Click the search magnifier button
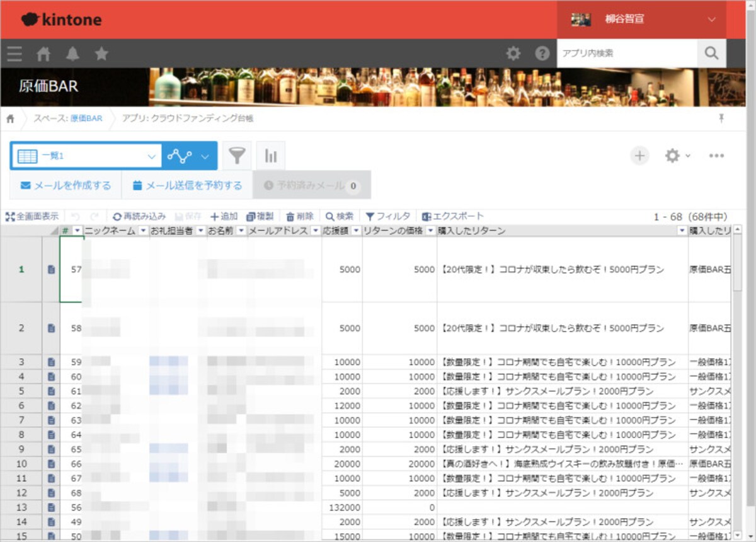The image size is (756, 542). (x=712, y=54)
